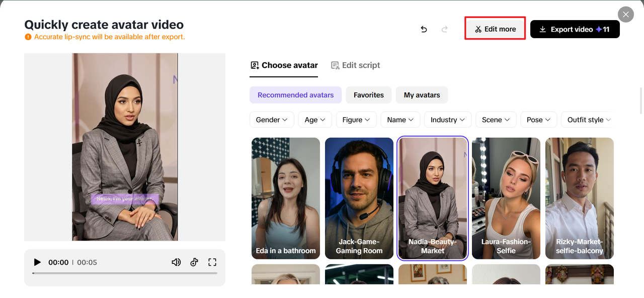Click Export video button
The width and height of the screenshot is (644, 298).
(575, 29)
